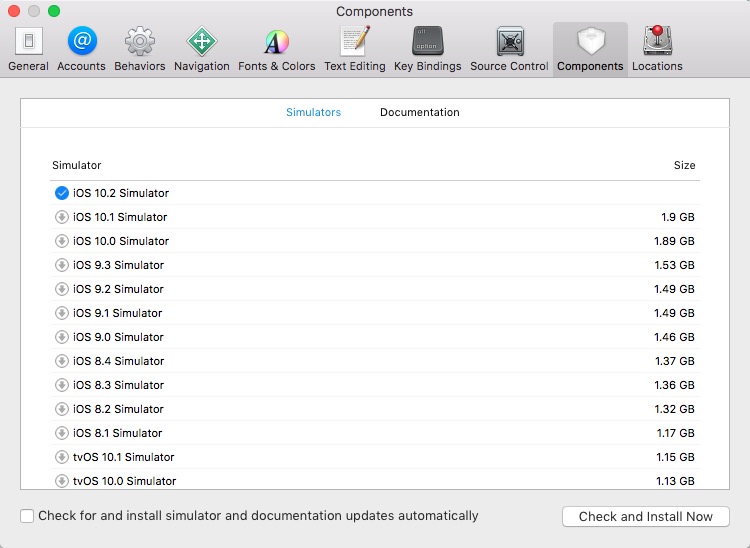
Task: Select the iOS 8.1 Simulator label
Action: click(118, 433)
